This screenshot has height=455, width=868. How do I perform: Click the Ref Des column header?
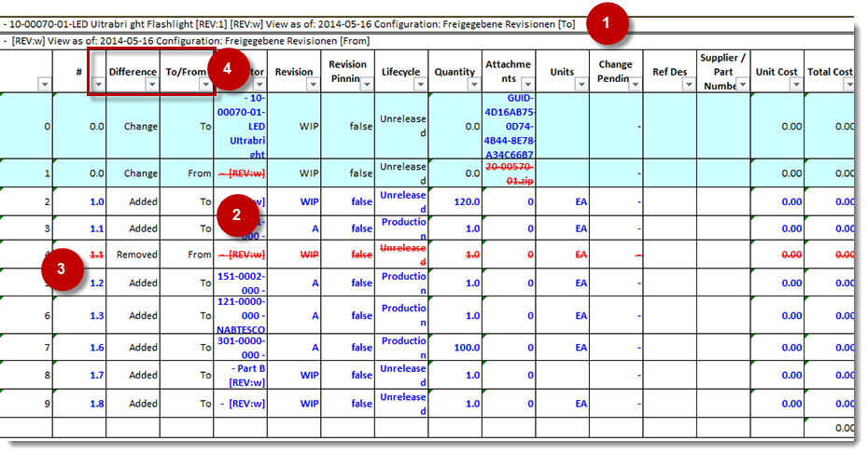coord(670,72)
